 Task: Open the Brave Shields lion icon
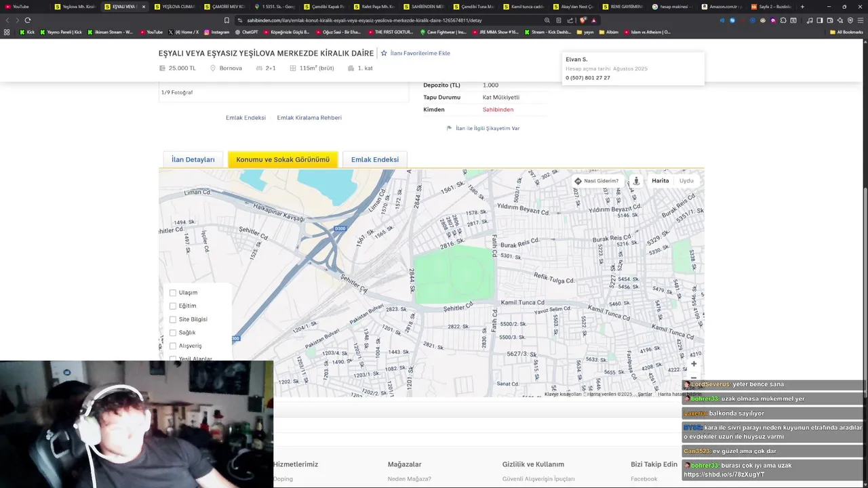pyautogui.click(x=583, y=20)
